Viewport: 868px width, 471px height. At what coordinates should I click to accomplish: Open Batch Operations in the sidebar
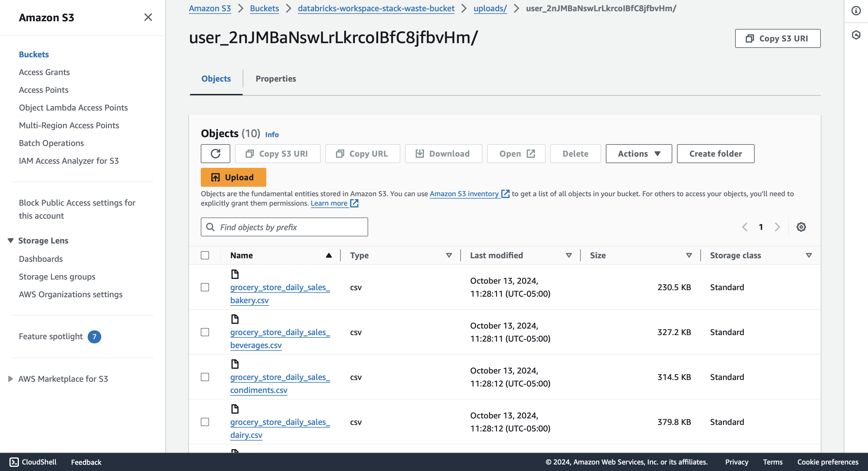tap(51, 143)
